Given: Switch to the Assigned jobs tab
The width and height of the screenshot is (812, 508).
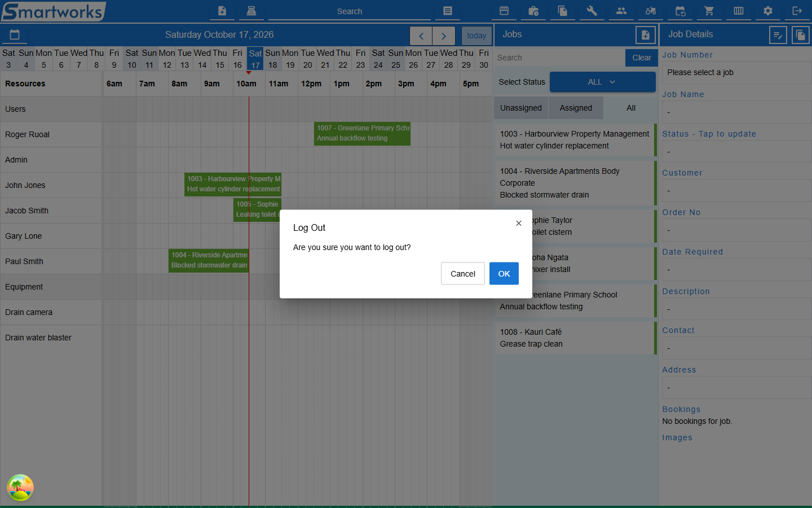Looking at the screenshot, I should [x=576, y=108].
